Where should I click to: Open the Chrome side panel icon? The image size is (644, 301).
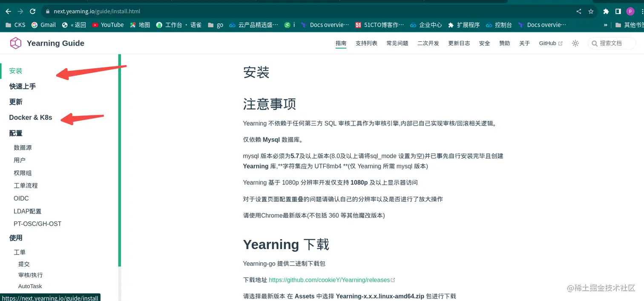(x=618, y=11)
